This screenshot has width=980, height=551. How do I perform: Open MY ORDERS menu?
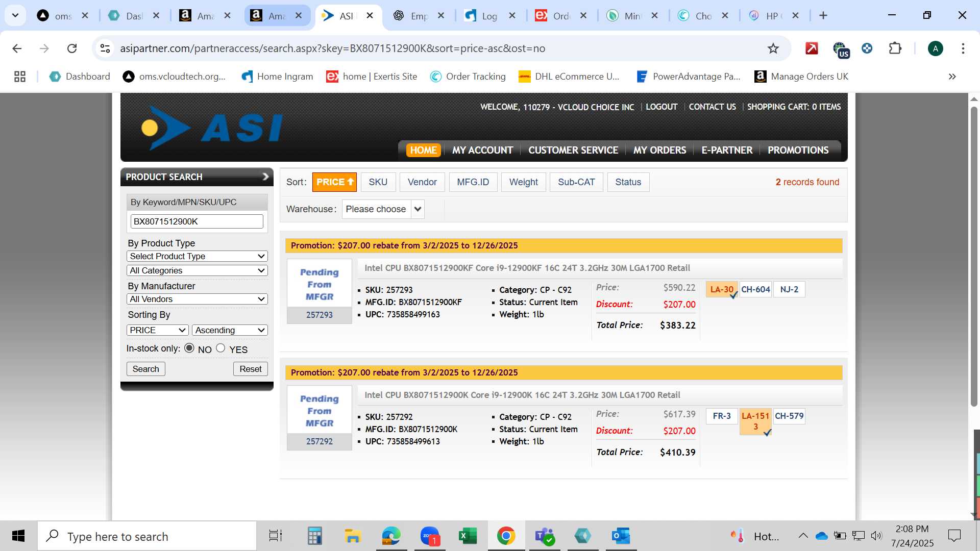[x=659, y=150]
